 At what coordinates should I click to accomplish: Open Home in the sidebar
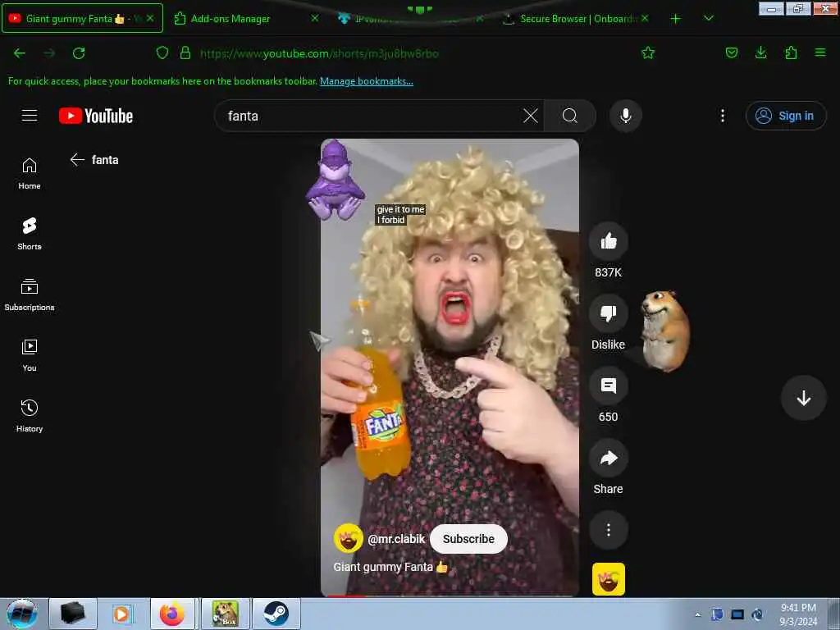click(30, 174)
